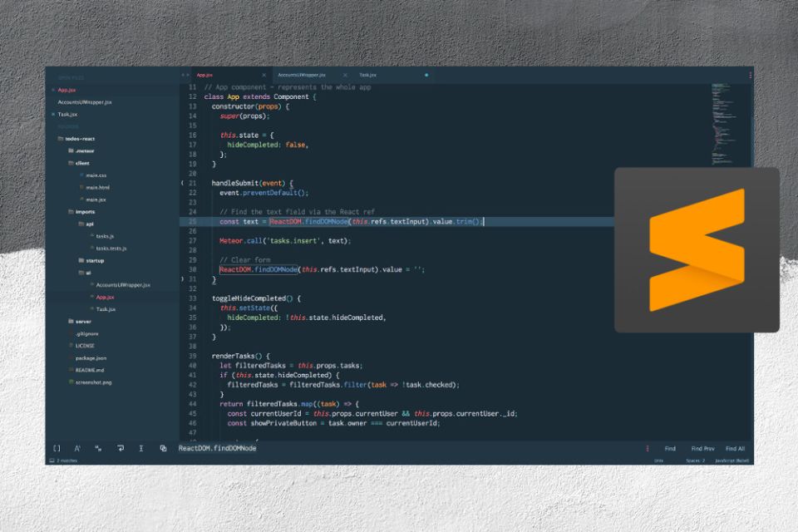Click the "Meteor.call('tasks.insert', text);" line

285,241
